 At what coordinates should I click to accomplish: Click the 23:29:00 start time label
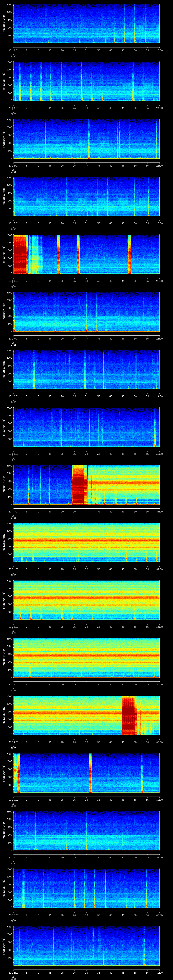pyautogui.click(x=13, y=454)
